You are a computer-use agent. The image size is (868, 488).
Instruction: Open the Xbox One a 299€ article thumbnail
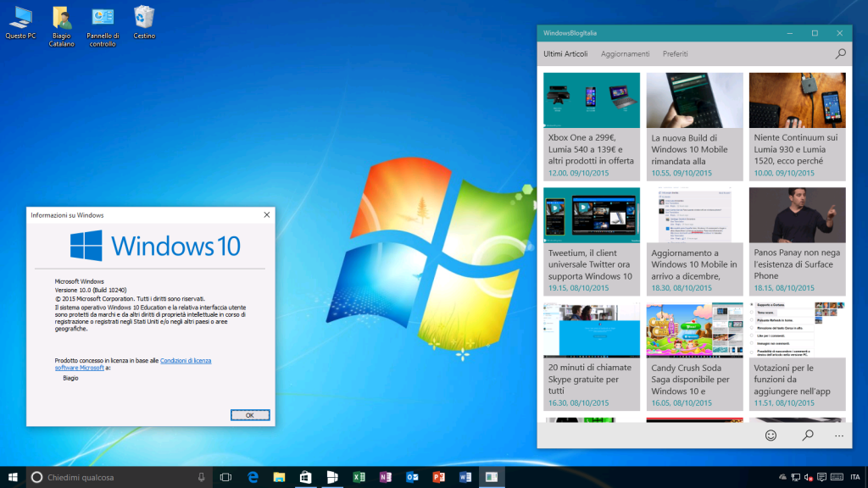(x=591, y=100)
